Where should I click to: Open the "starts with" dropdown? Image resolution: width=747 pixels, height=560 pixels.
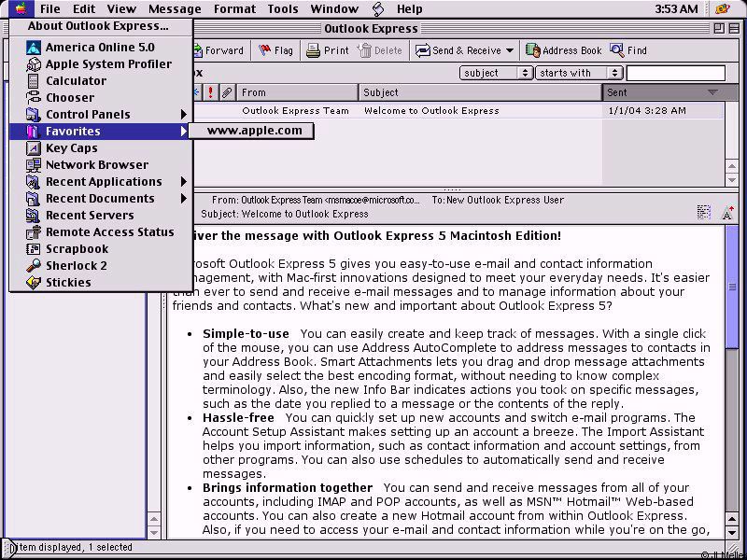click(x=578, y=73)
